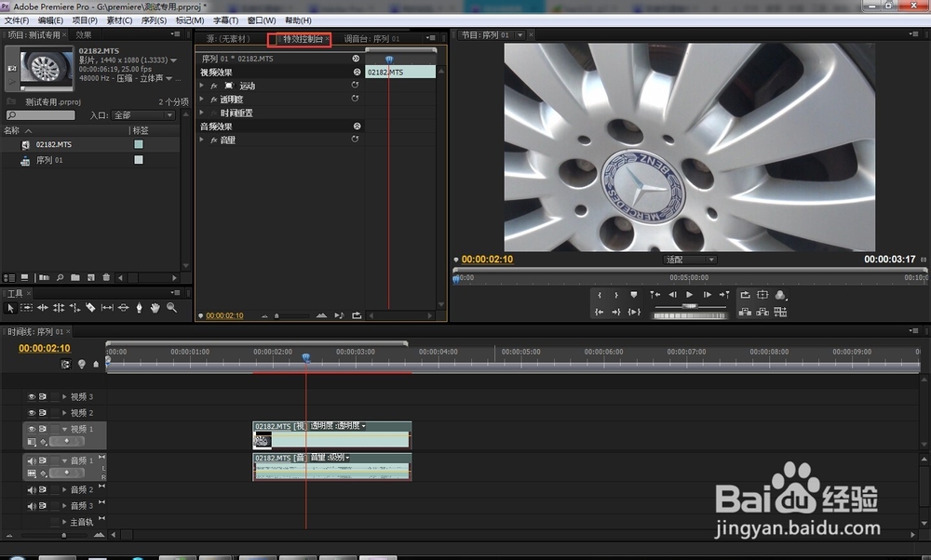The height and width of the screenshot is (560, 931).
Task: Select the Rate Stretch tool
Action: coord(74,308)
